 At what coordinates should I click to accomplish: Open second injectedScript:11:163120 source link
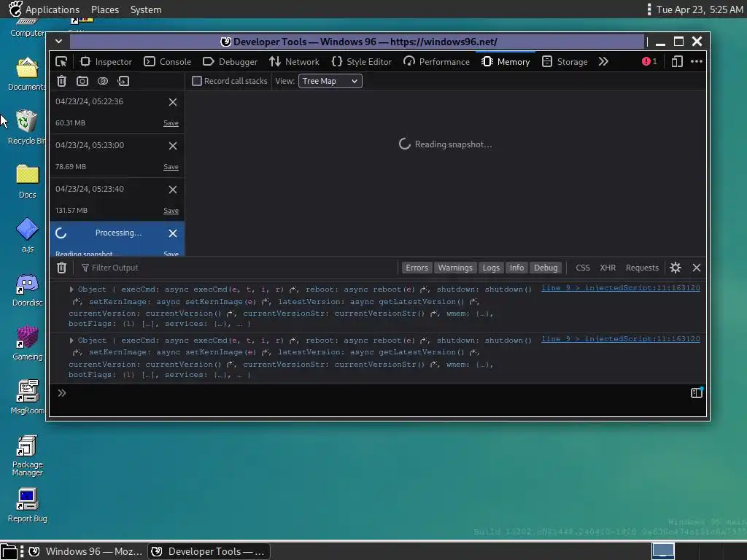click(x=620, y=338)
